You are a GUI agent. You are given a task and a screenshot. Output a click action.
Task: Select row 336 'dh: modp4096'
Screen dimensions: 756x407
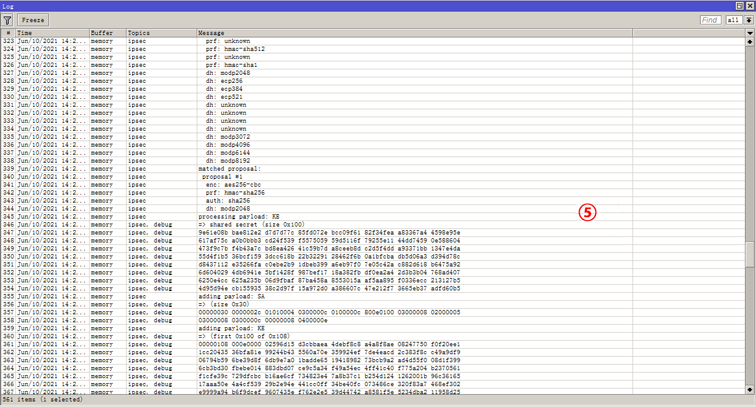pyautogui.click(x=373, y=145)
